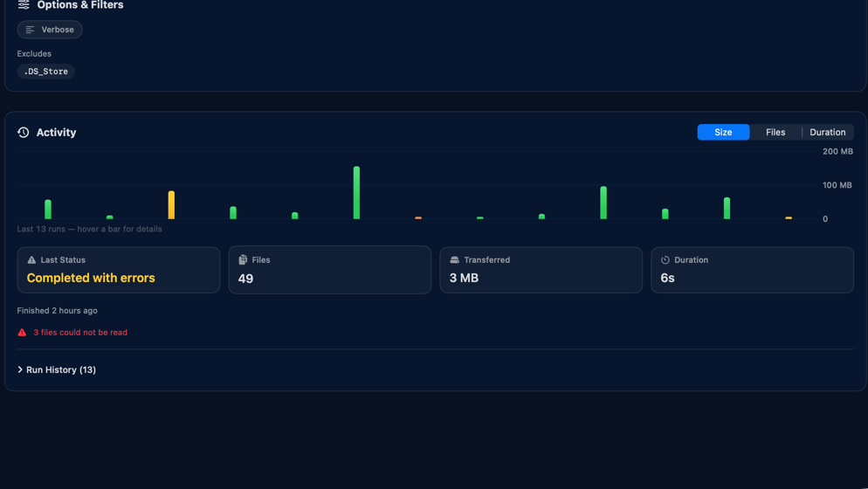Click the Activity history clock icon
Screen dimensions: 868x489
pos(24,133)
